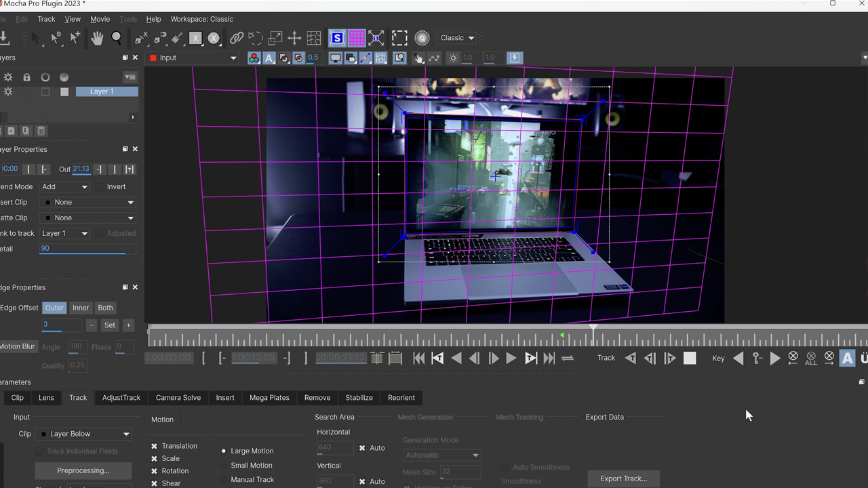Click the lock column icon in Layers
The width and height of the screenshot is (868, 488).
click(26, 77)
